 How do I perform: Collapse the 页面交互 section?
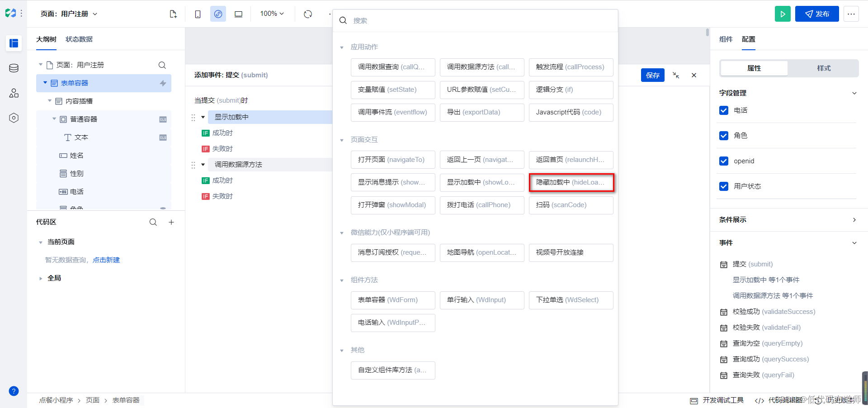click(342, 140)
